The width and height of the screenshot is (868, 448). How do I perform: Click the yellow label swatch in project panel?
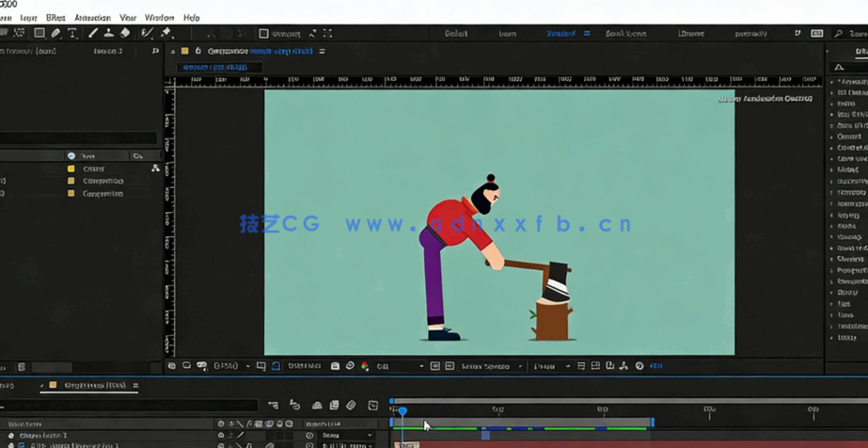click(71, 168)
